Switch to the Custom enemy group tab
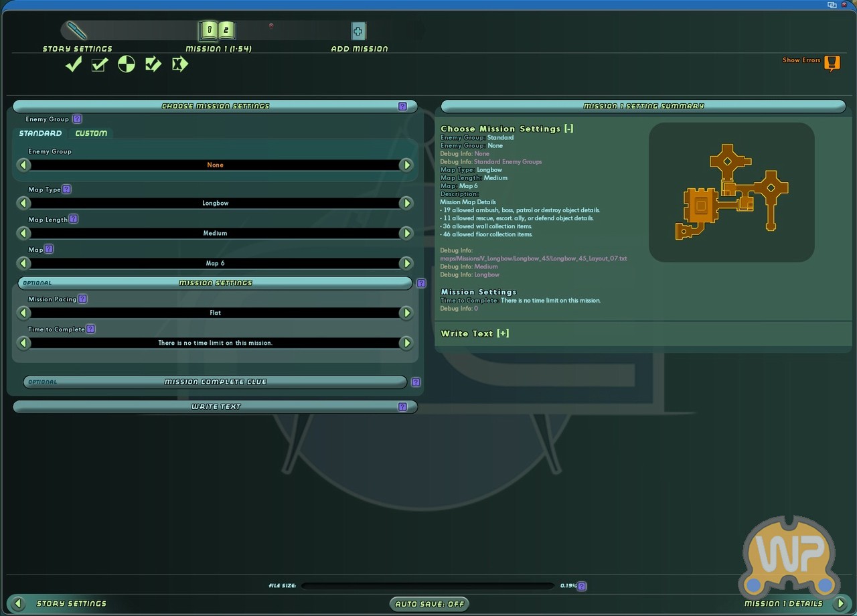857x616 pixels. (x=91, y=133)
